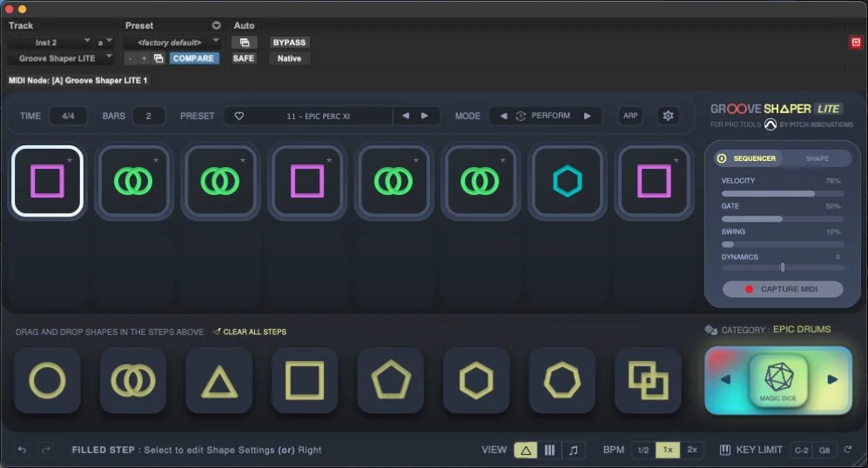Switch to previous mode arrow

(503, 116)
